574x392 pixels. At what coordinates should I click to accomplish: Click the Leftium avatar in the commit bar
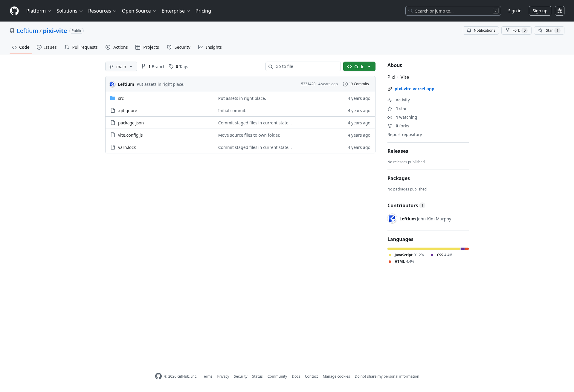coord(112,84)
